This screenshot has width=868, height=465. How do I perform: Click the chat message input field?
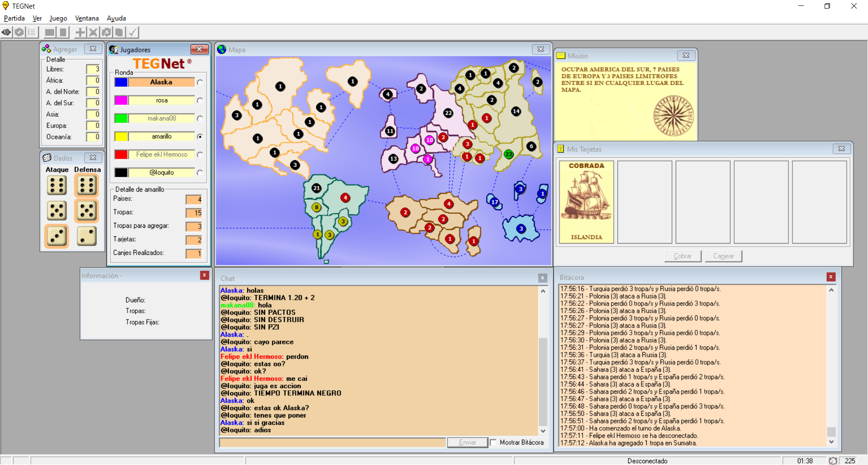pos(332,442)
